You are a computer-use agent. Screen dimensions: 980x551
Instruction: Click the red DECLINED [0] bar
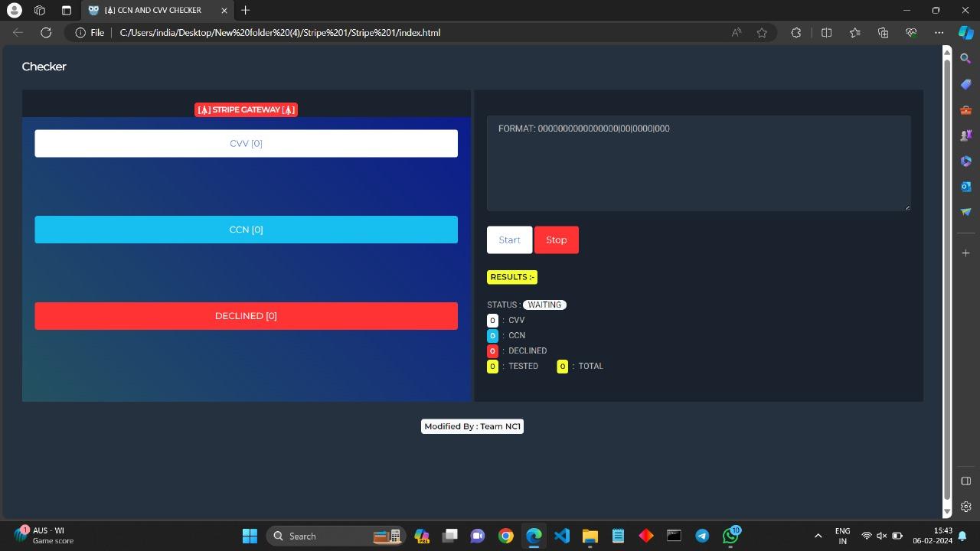click(246, 316)
